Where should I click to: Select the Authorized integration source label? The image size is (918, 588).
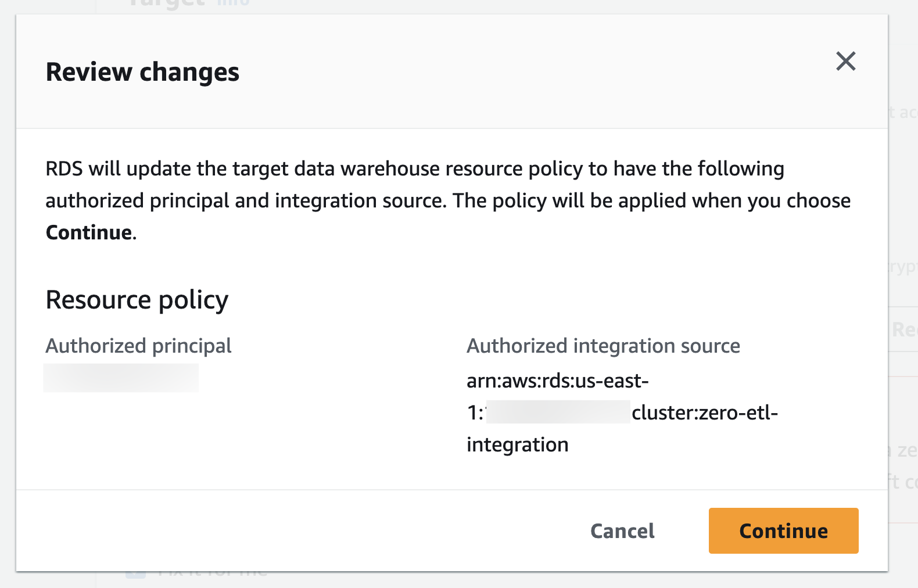603,346
